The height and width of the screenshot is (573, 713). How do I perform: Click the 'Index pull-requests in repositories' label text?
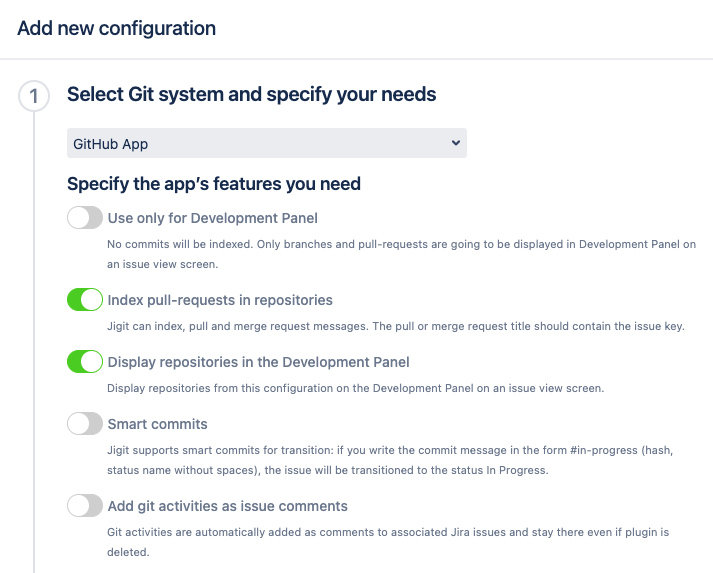220,300
